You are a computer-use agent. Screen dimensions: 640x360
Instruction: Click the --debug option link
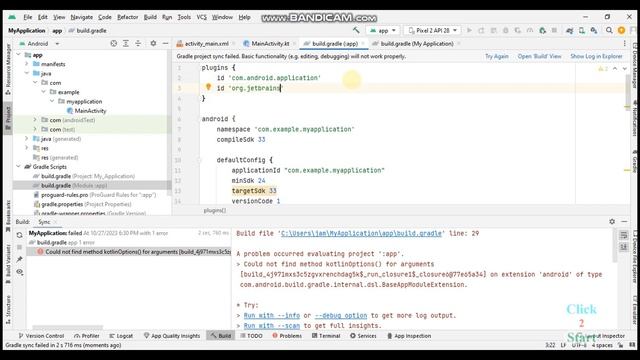tap(341, 316)
